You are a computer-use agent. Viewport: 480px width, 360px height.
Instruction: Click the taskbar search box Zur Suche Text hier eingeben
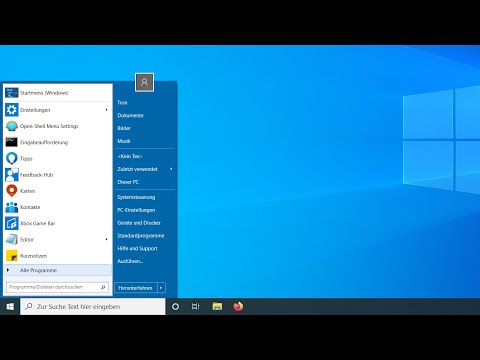pos(93,306)
